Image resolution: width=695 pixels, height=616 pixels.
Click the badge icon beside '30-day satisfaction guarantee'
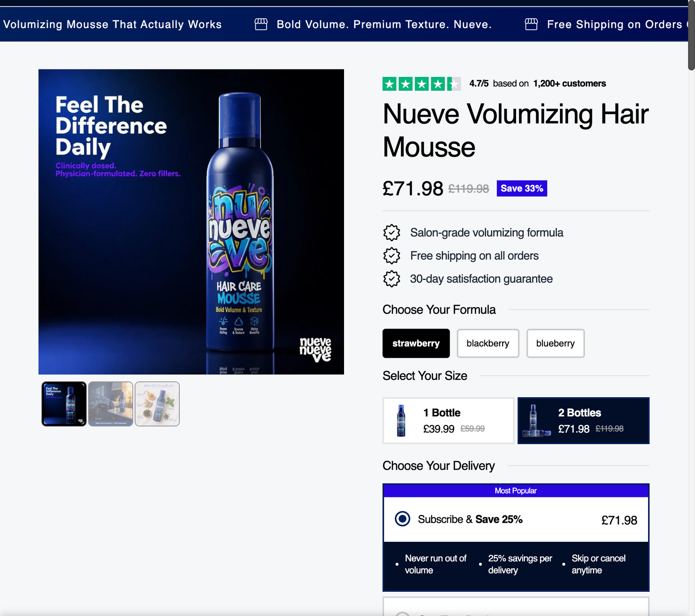click(392, 279)
